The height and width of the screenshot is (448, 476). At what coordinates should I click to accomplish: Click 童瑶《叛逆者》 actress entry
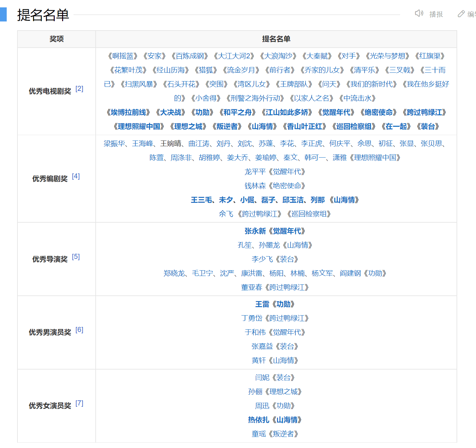[275, 434]
